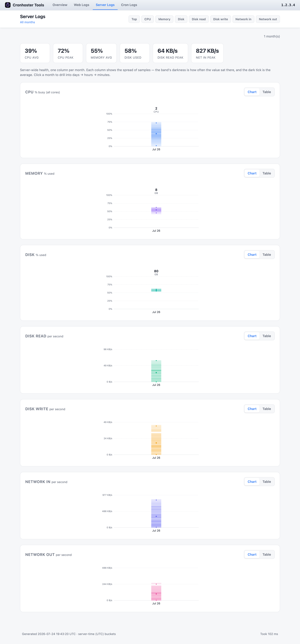The height and width of the screenshot is (644, 300).
Task: Click the 58% DISK USED card
Action: coord(135,53)
